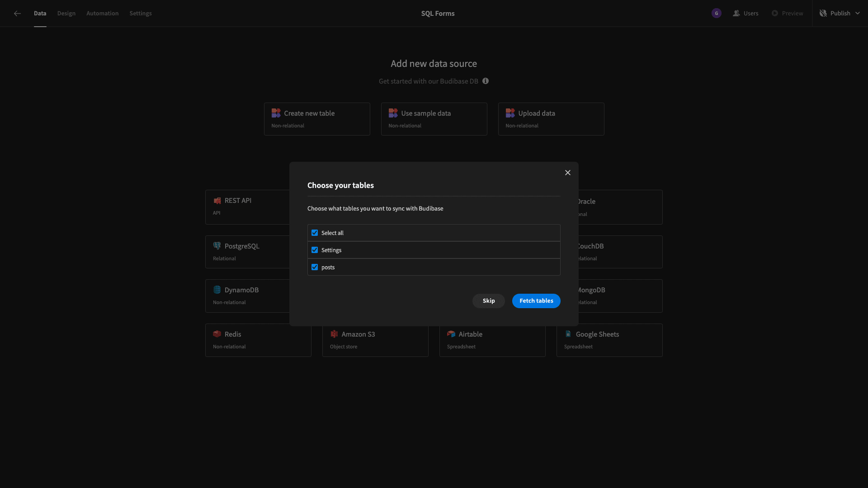The width and height of the screenshot is (868, 488).
Task: Uncheck the Select all checkbox
Action: [x=315, y=233]
